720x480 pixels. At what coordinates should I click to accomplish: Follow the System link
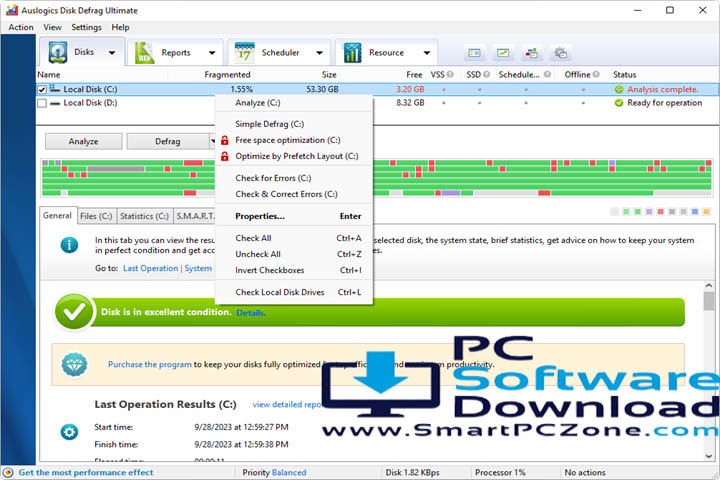(x=198, y=268)
